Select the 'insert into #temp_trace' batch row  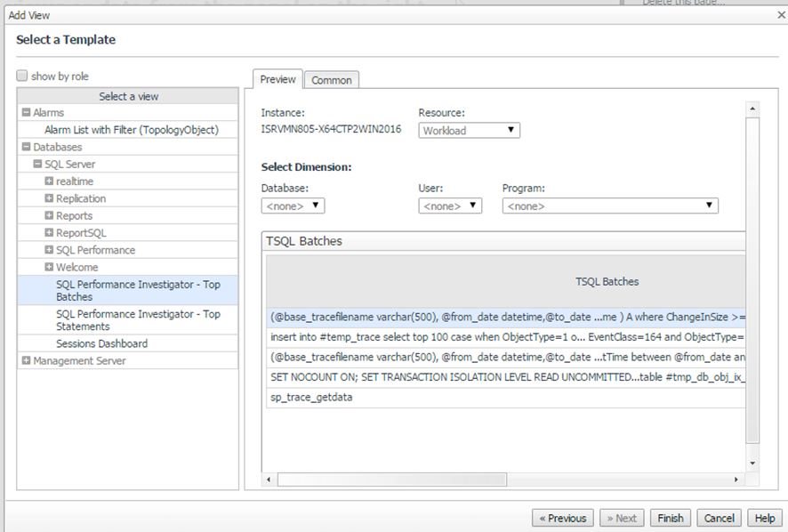[506, 337]
